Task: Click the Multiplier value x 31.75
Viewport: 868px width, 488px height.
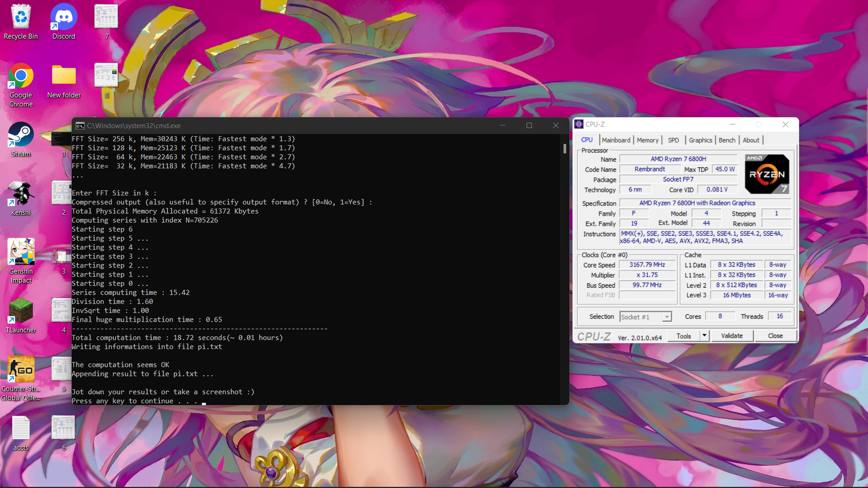Action: (x=647, y=275)
